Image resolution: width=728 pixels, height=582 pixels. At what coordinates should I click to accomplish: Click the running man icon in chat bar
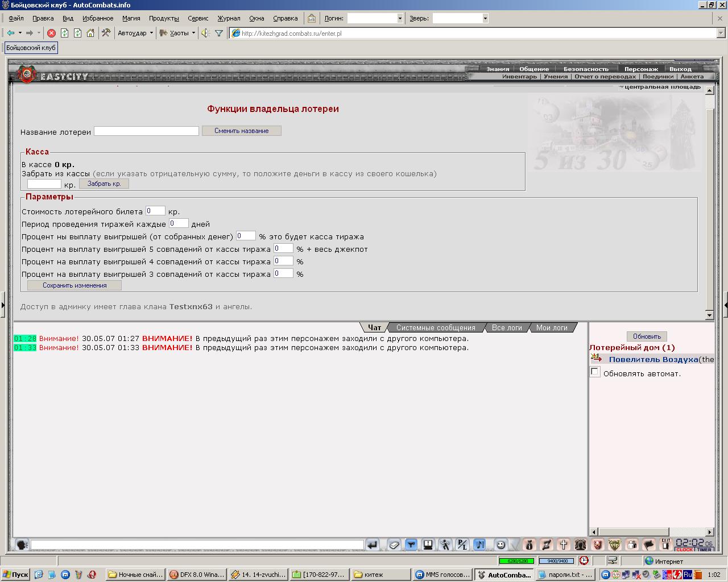(445, 544)
